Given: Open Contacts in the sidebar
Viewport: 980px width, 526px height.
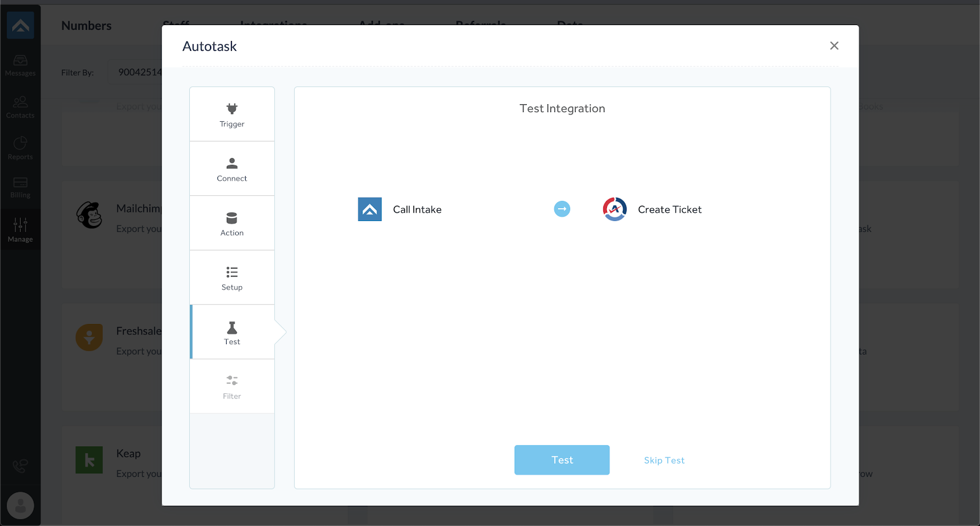Looking at the screenshot, I should 20,107.
